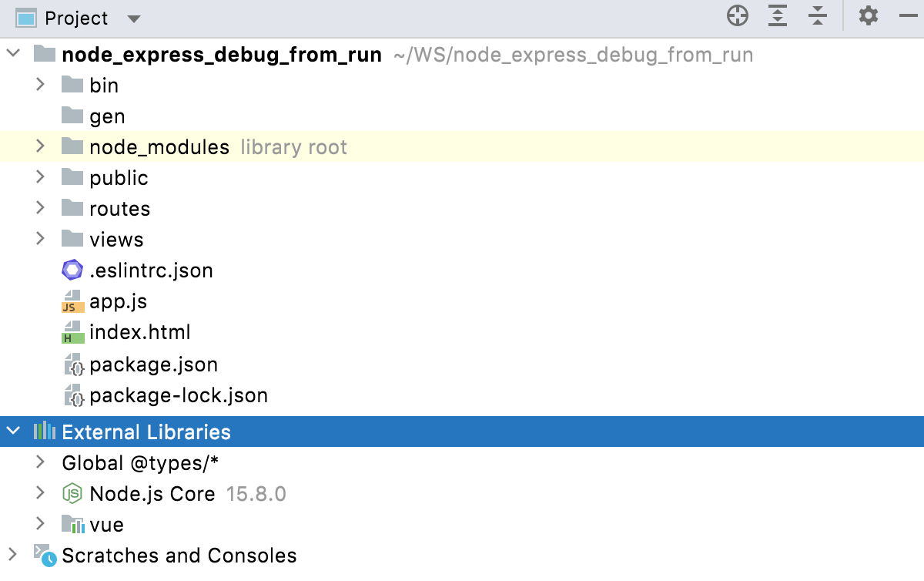Click the HTML icon beside index.html
The width and height of the screenshot is (924, 581).
point(72,332)
